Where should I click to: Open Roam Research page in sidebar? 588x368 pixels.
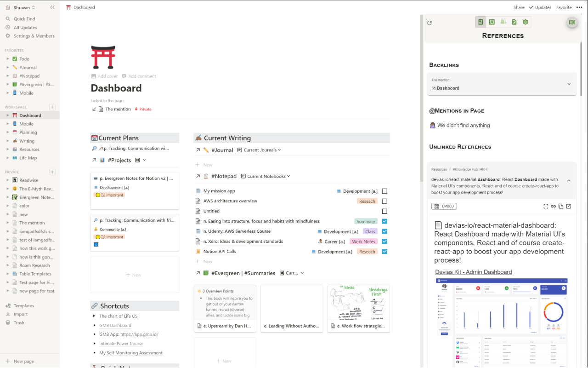(34, 265)
